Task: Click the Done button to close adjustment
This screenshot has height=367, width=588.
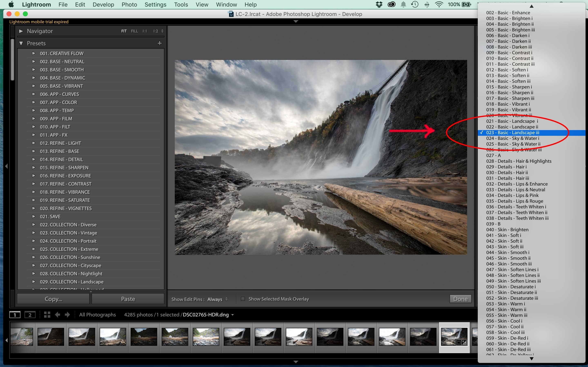Action: point(460,299)
